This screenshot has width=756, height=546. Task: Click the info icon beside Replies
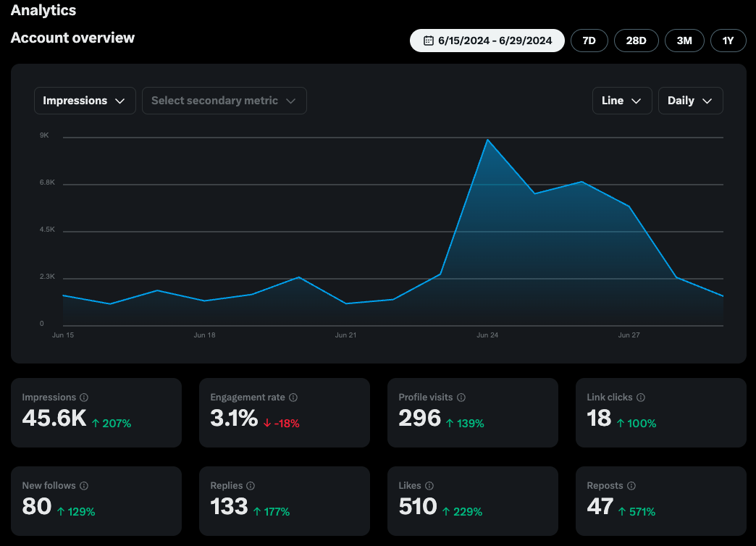tap(251, 486)
